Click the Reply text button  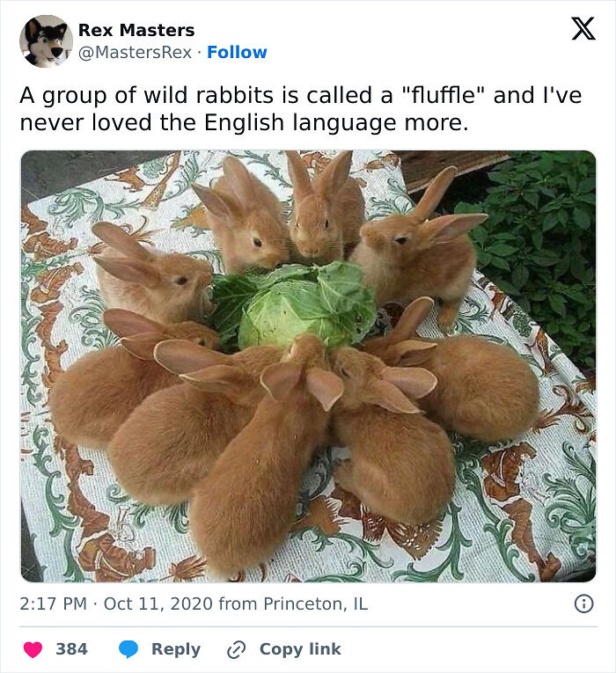(175, 649)
